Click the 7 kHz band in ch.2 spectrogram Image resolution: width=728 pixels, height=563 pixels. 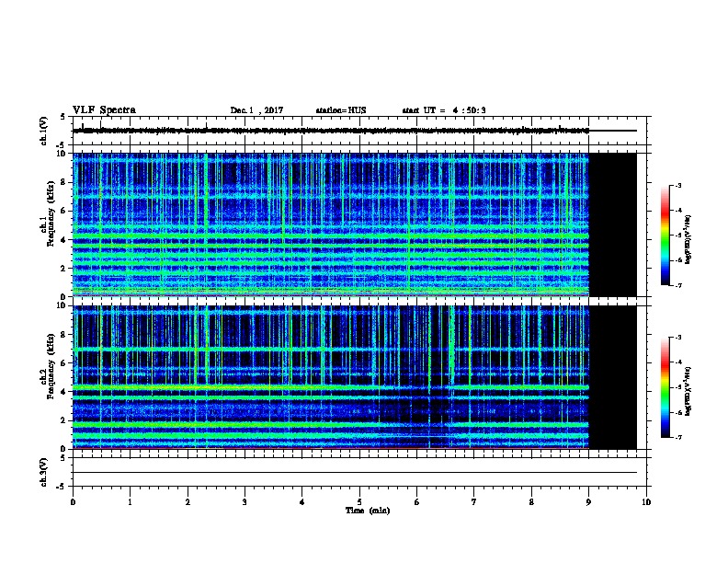point(331,349)
